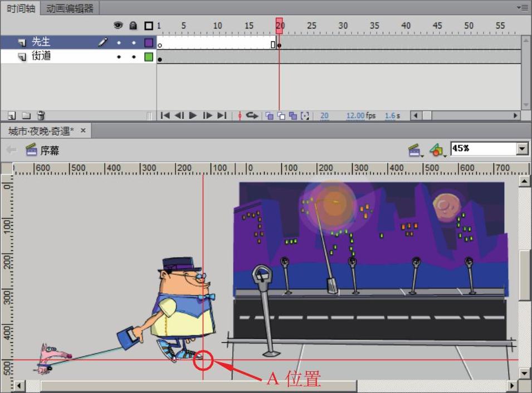Toggle visibility dot of 先生 layer
Viewport: 532px width, 393px height.
[x=118, y=42]
